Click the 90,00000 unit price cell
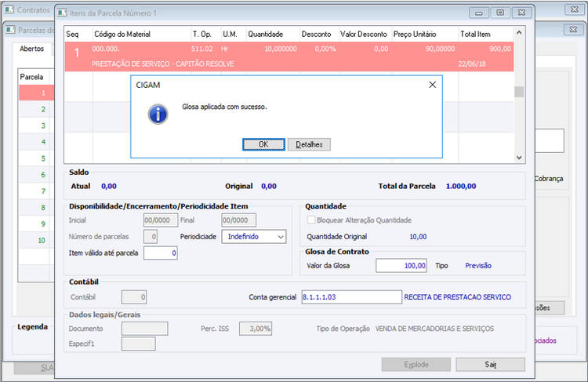The image size is (588, 382). tap(441, 49)
